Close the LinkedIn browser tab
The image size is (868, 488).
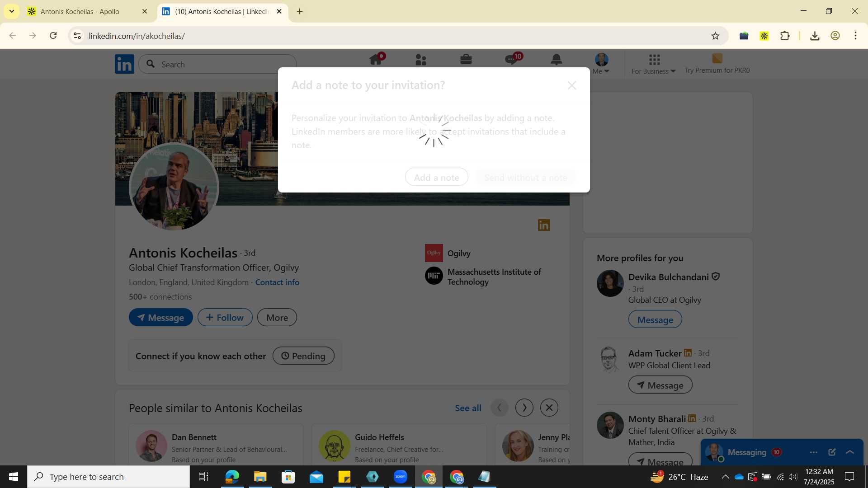pyautogui.click(x=279, y=11)
